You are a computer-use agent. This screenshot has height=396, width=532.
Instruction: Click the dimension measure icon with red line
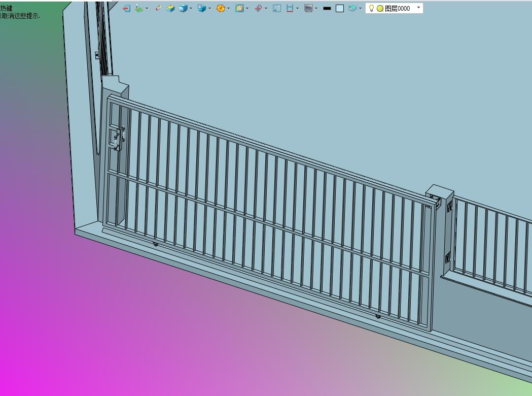click(x=290, y=9)
